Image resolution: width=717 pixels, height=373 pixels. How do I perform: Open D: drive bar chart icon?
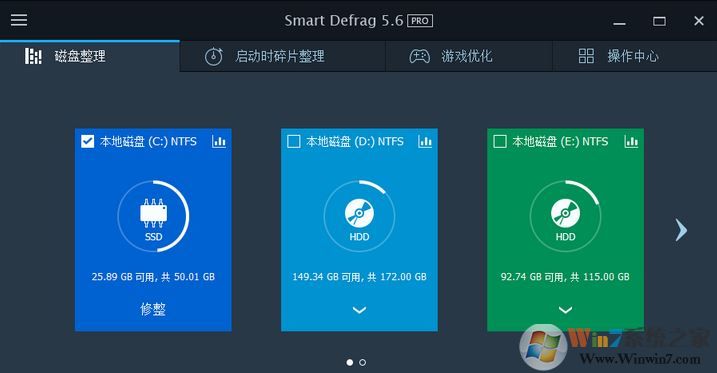[425, 141]
